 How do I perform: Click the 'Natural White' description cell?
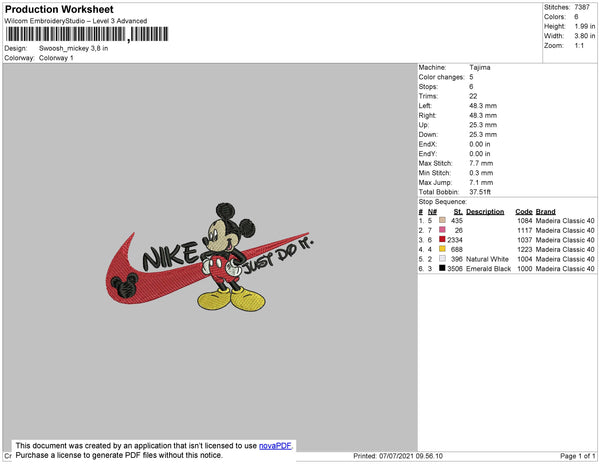coord(487,259)
